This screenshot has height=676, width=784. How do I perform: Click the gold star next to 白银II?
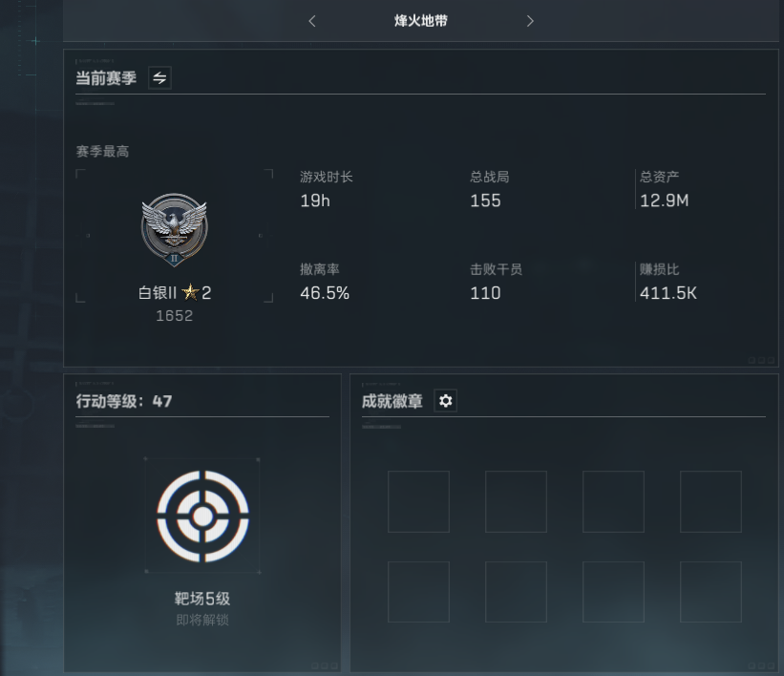(190, 292)
